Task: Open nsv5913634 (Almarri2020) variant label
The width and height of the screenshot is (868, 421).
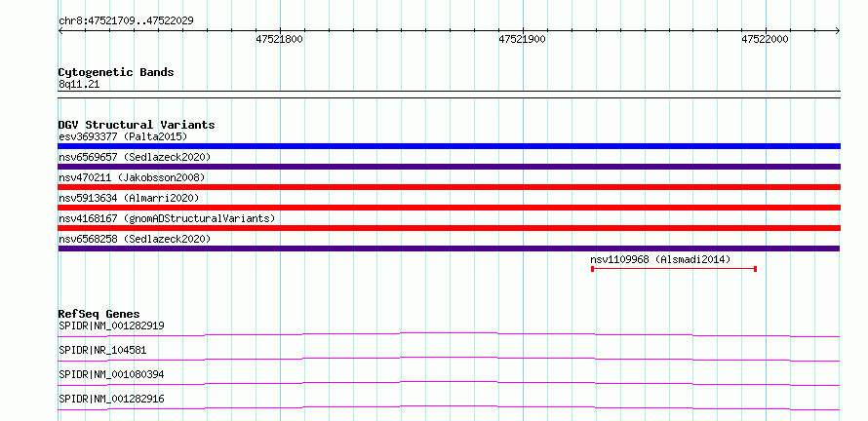Action: coord(129,198)
